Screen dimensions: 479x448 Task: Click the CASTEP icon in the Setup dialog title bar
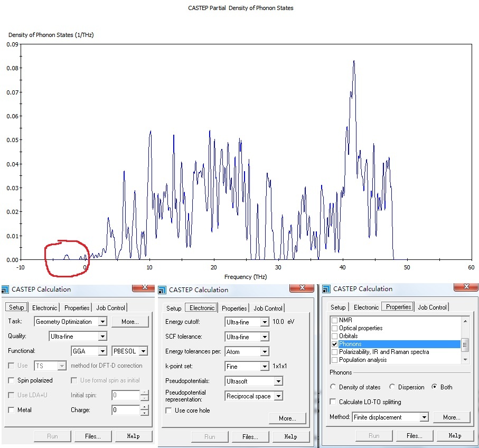click(5, 289)
